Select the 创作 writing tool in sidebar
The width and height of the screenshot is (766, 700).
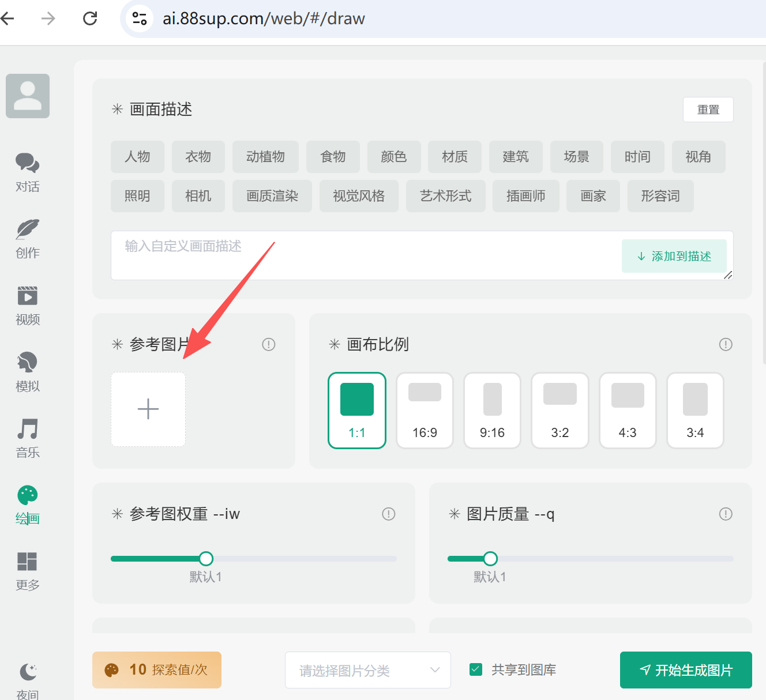pos(27,239)
